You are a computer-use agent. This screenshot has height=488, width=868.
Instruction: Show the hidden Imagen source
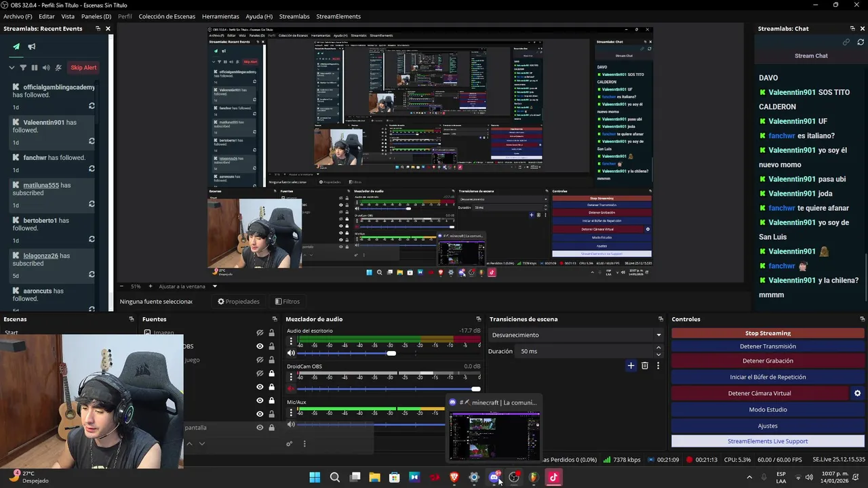click(x=260, y=333)
